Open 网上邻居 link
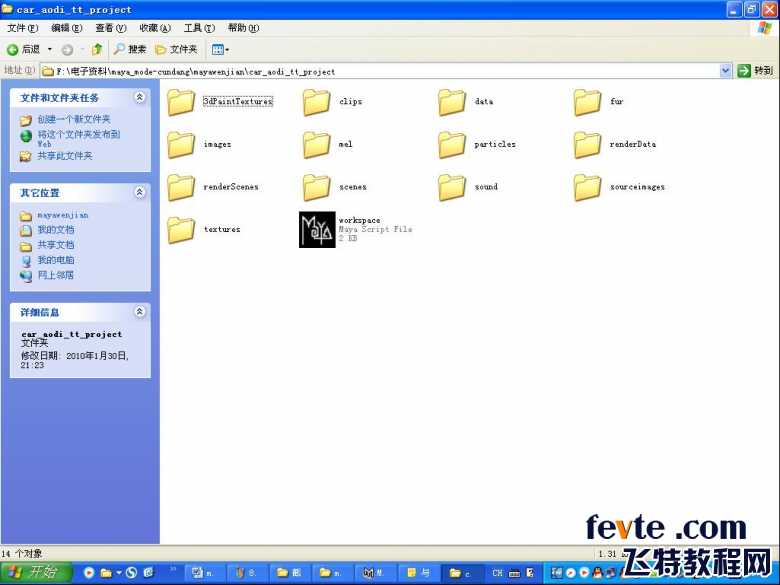The width and height of the screenshot is (780, 585). (x=56, y=275)
